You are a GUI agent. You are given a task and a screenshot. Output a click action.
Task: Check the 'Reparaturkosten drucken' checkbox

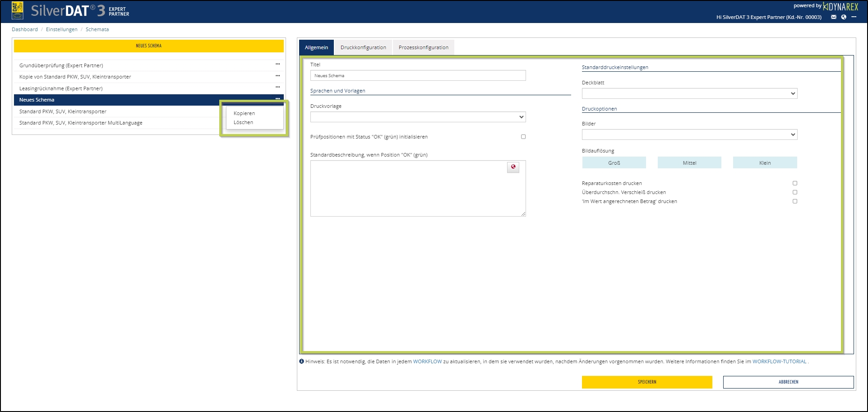coord(795,183)
